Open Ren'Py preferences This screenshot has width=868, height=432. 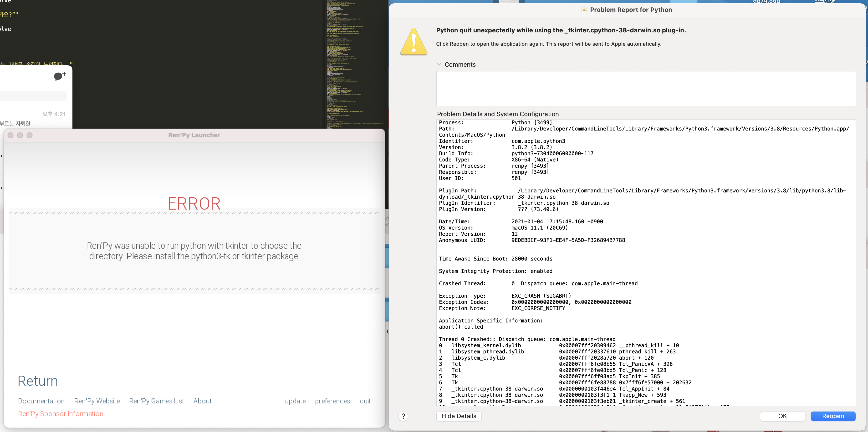coord(332,401)
